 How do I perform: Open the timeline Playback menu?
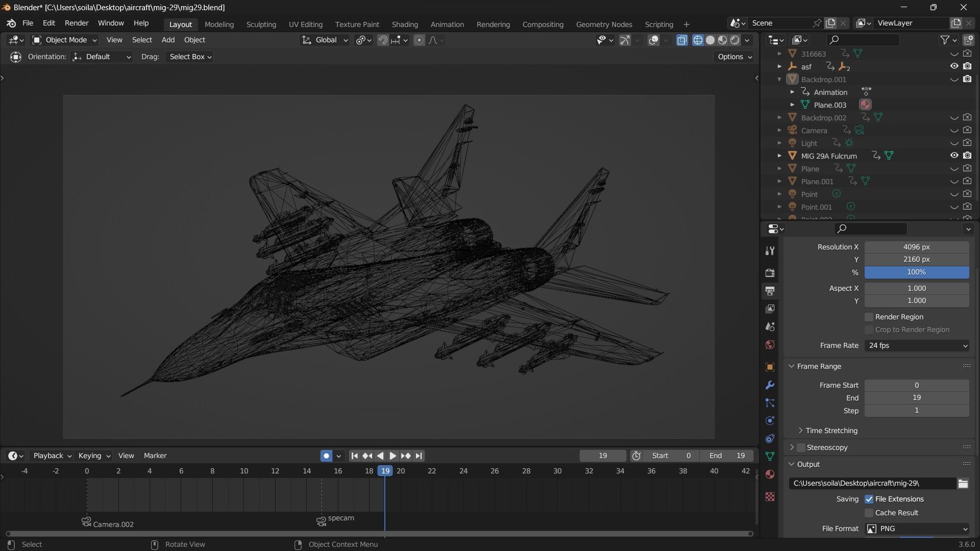[52, 456]
